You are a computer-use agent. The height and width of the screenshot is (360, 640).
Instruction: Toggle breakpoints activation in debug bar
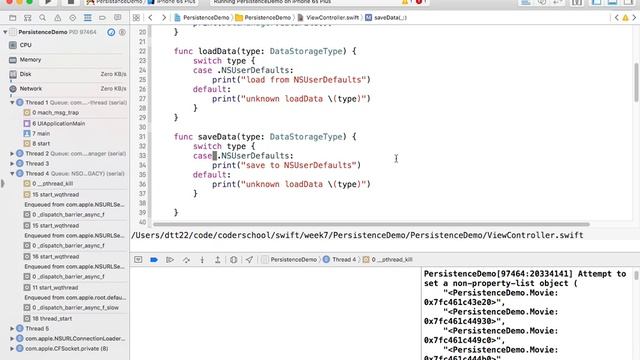point(154,260)
